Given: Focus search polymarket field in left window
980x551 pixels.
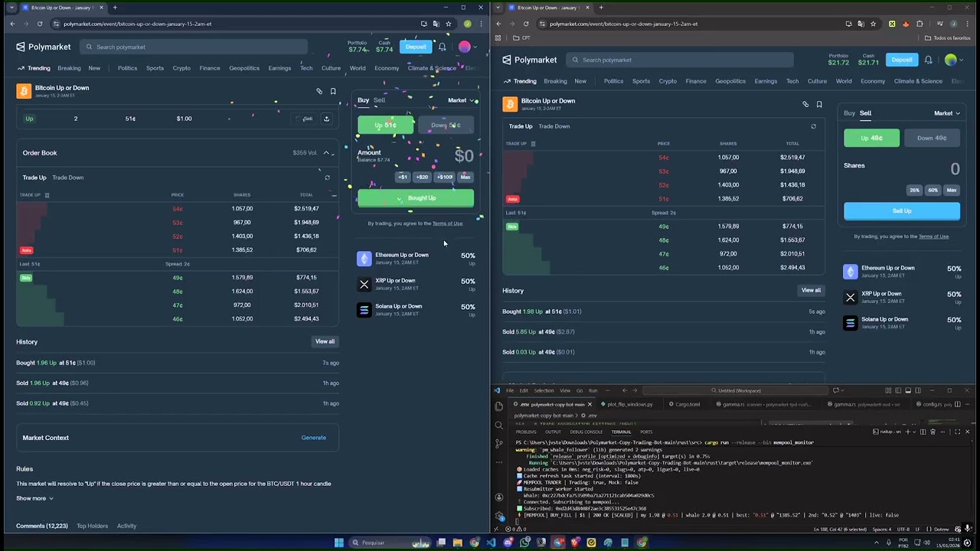Looking at the screenshot, I should (x=193, y=47).
